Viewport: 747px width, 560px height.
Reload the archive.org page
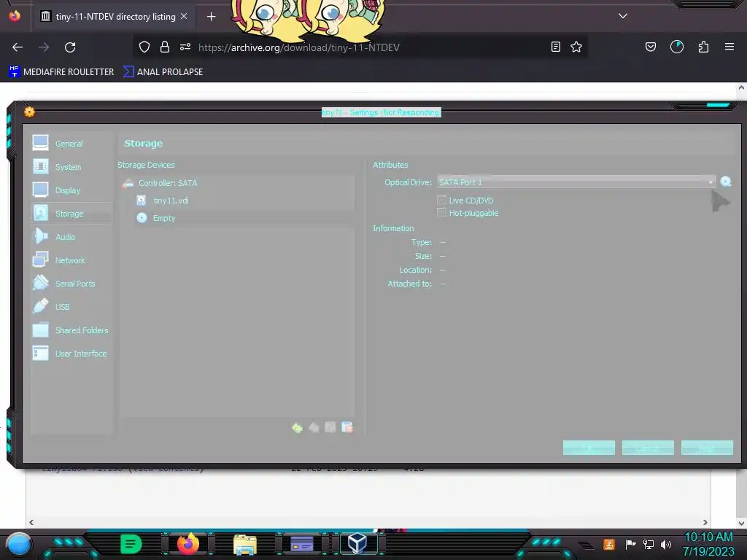click(x=70, y=47)
